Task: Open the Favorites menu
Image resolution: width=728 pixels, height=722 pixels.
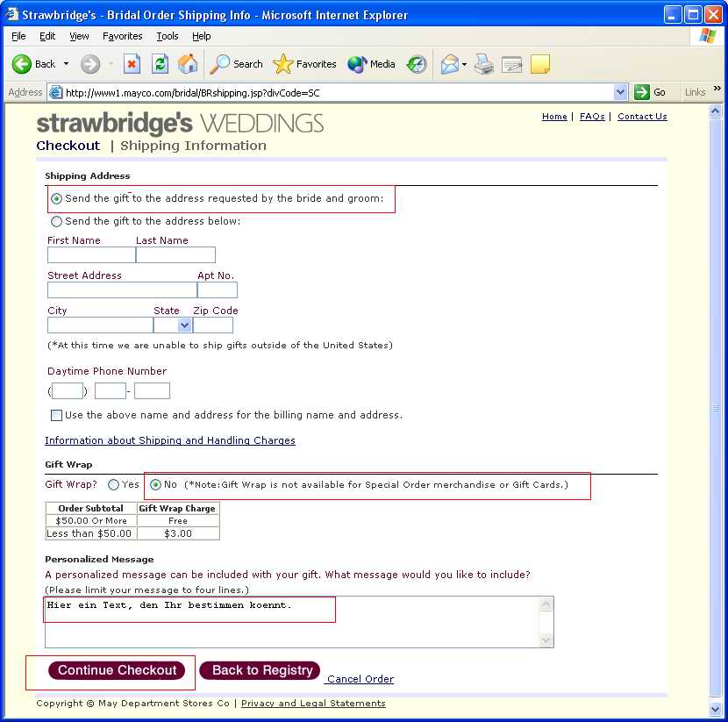Action: click(x=123, y=36)
